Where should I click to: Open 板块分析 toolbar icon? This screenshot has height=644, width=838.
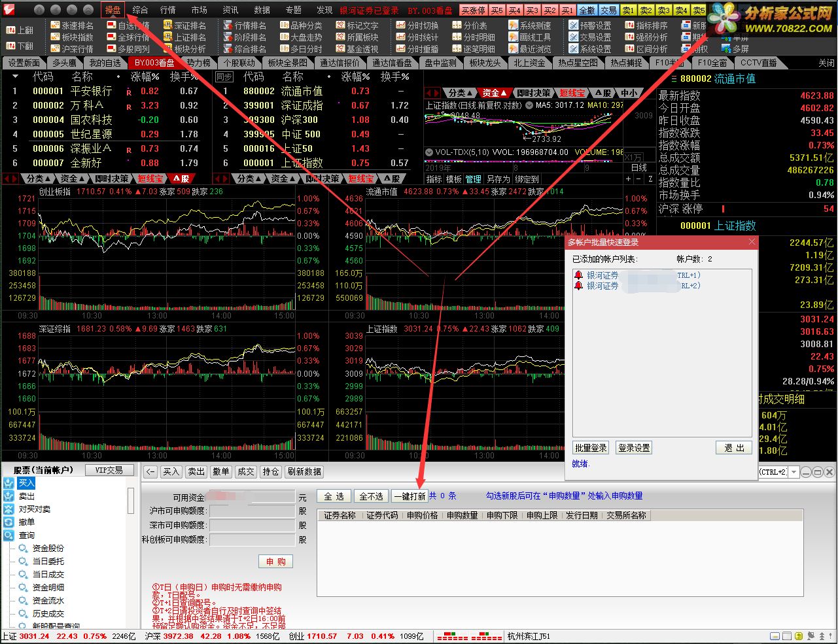point(184,49)
